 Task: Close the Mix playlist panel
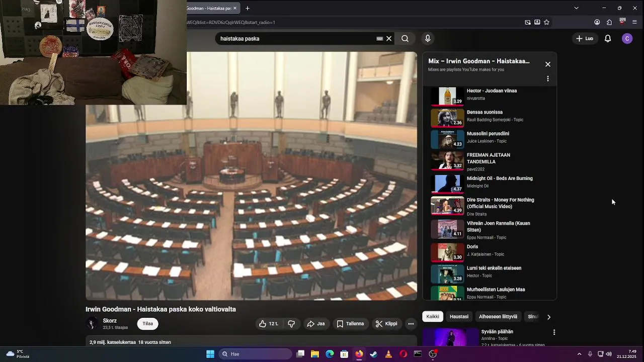[x=548, y=64]
